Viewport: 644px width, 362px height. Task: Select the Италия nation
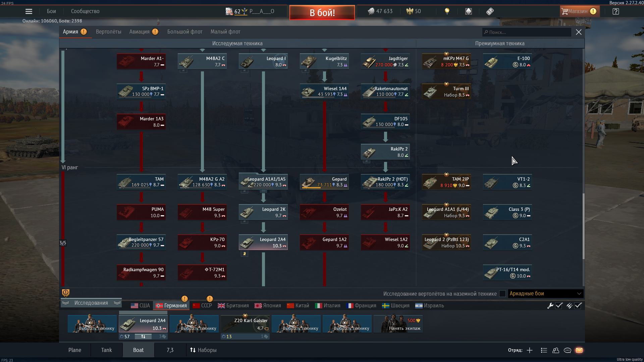tap(328, 306)
